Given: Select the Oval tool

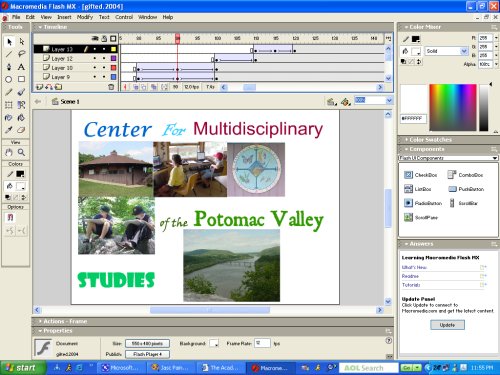Looking at the screenshot, I should click(x=9, y=79).
